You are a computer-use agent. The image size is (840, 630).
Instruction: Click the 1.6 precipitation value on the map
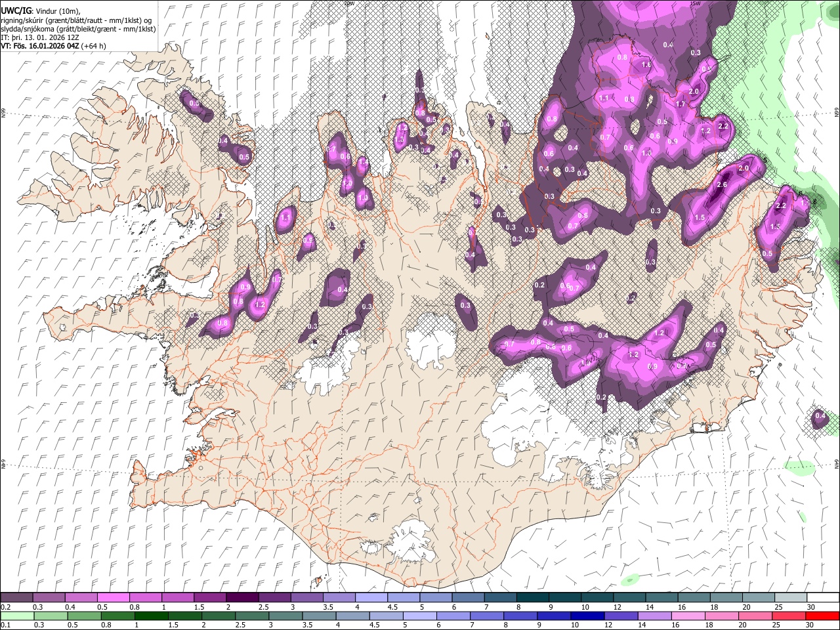pyautogui.click(x=646, y=65)
